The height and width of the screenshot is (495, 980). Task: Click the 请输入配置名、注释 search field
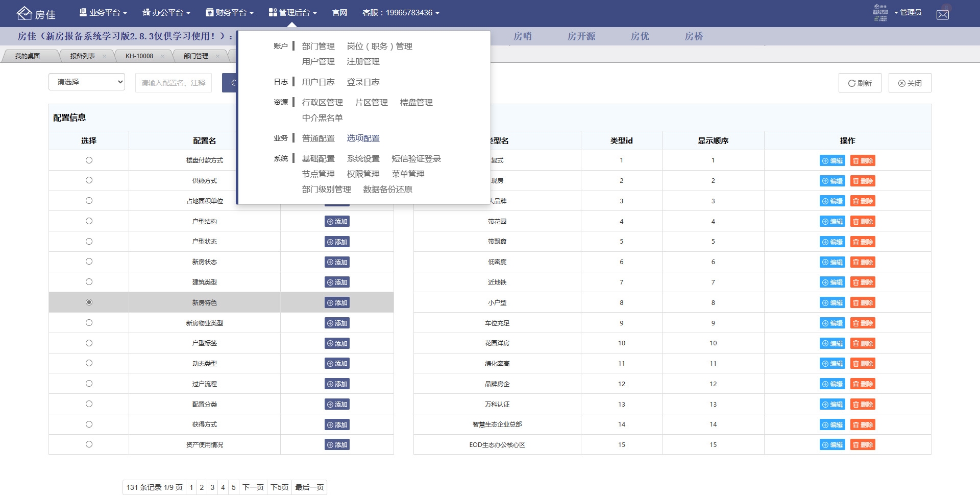coord(173,82)
